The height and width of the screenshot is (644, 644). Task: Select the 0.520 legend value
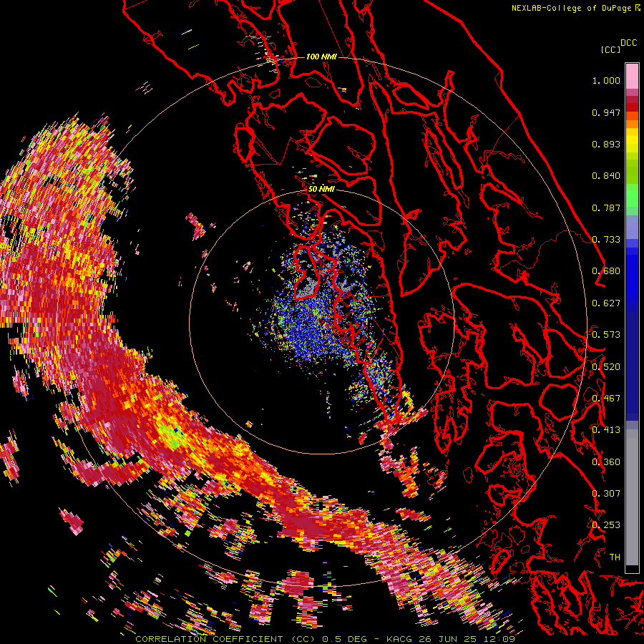point(606,367)
